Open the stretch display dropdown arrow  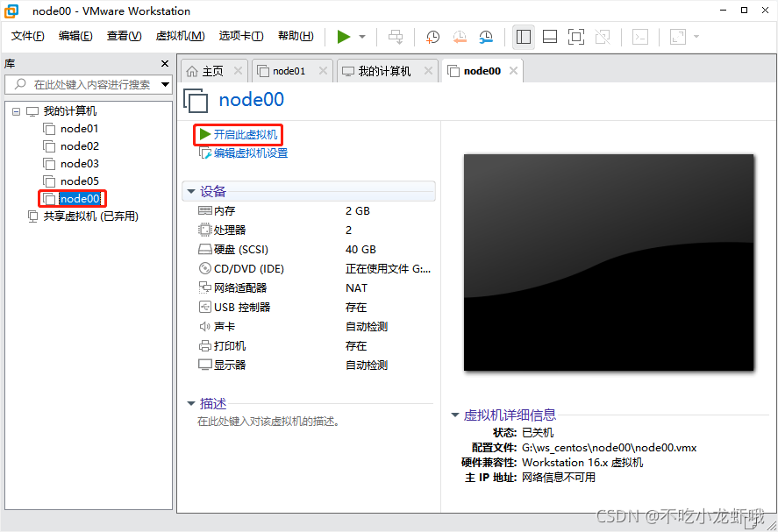(696, 37)
